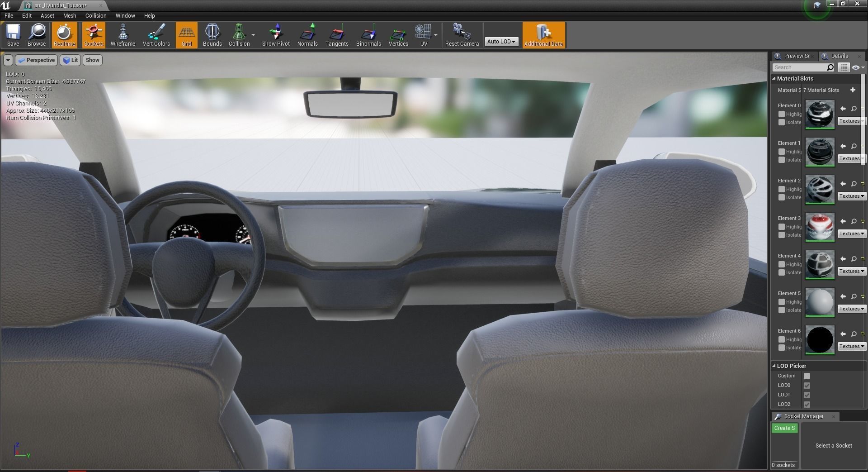
Task: Open UV channel dropdown arrow
Action: (436, 35)
